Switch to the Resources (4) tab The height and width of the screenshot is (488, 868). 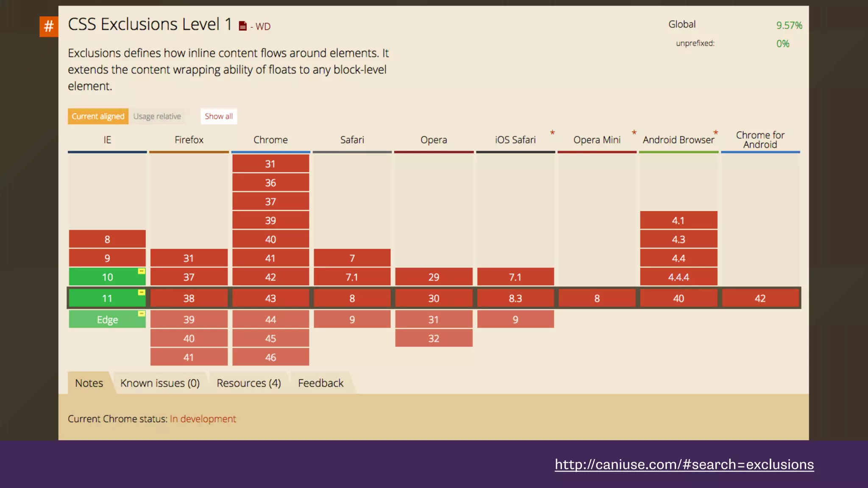tap(249, 383)
